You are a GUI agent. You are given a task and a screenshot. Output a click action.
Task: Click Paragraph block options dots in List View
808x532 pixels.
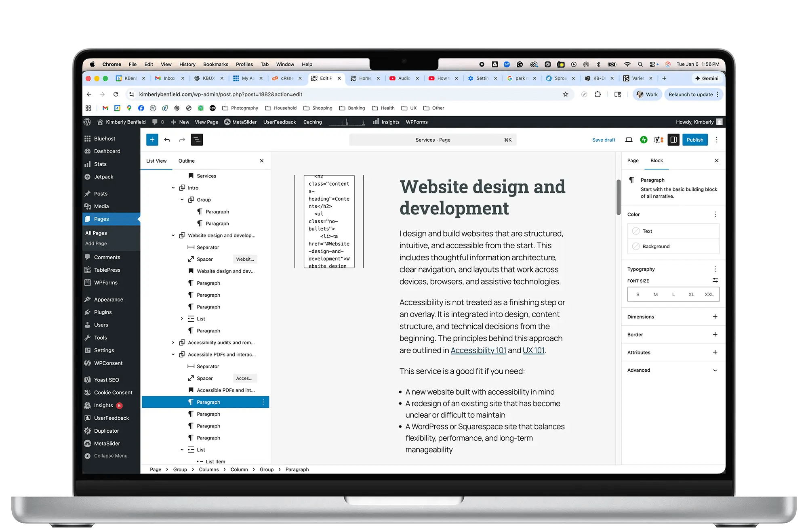click(263, 402)
